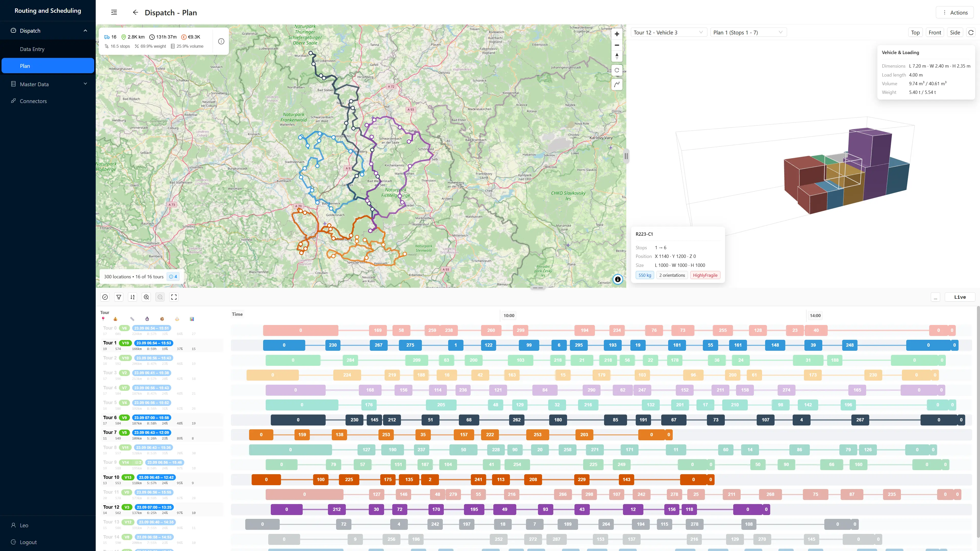Switch 3D view to Front

(x=934, y=32)
